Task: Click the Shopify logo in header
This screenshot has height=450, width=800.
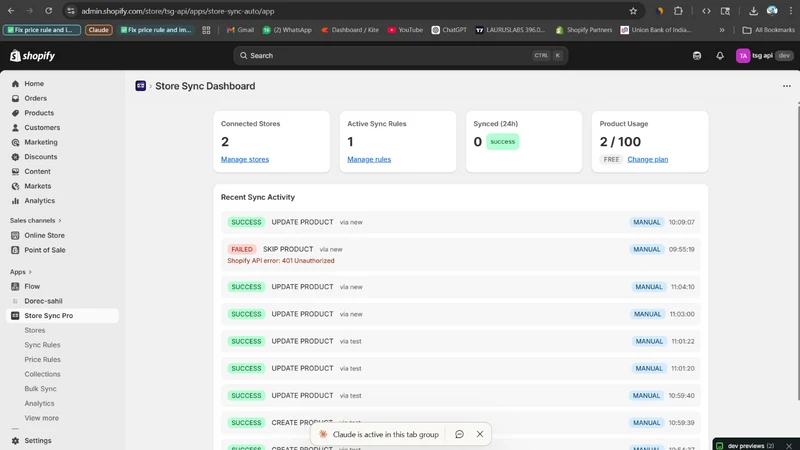Action: [32, 56]
